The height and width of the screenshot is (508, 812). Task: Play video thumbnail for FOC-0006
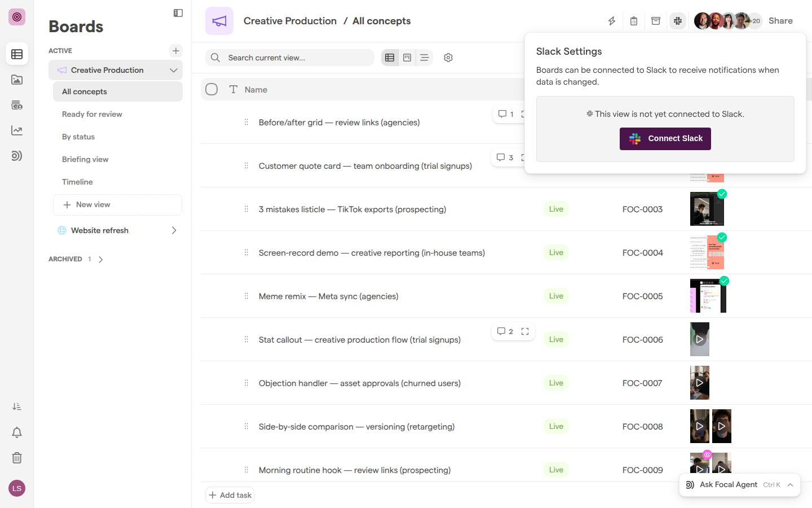point(700,339)
